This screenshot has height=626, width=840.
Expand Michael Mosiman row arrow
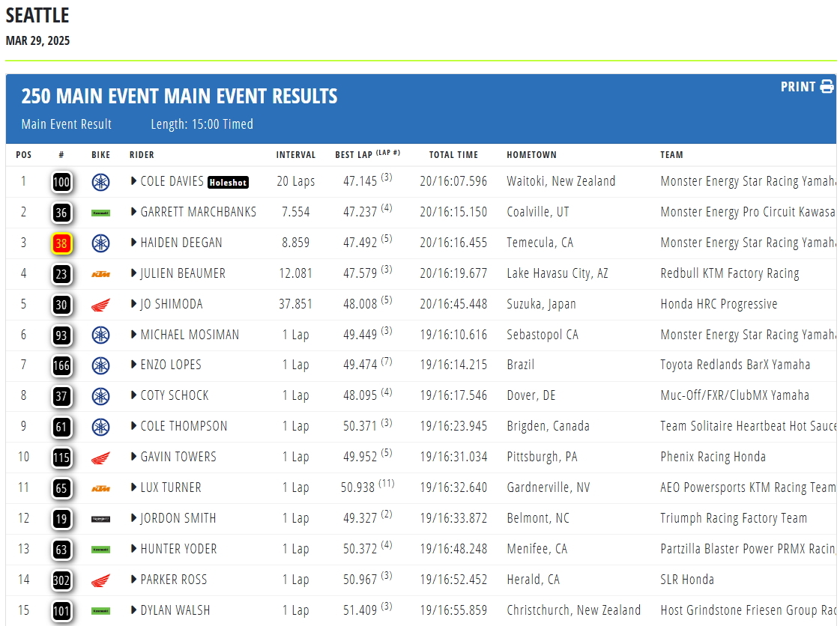(133, 334)
